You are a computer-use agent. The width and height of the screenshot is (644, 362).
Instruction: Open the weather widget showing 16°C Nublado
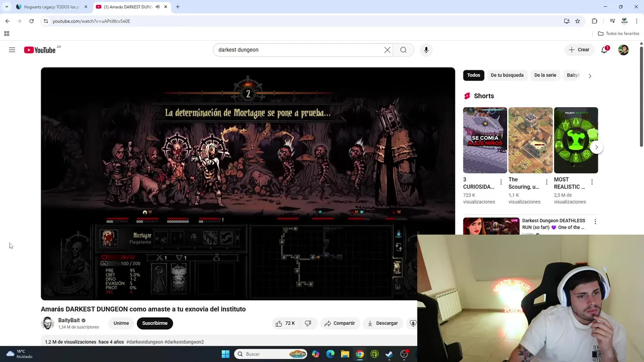(18, 354)
